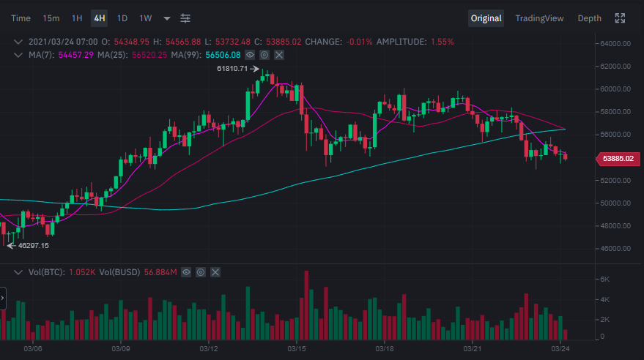The height and width of the screenshot is (360, 644).
Task: Click the current price label 53885.02
Action: click(x=617, y=158)
